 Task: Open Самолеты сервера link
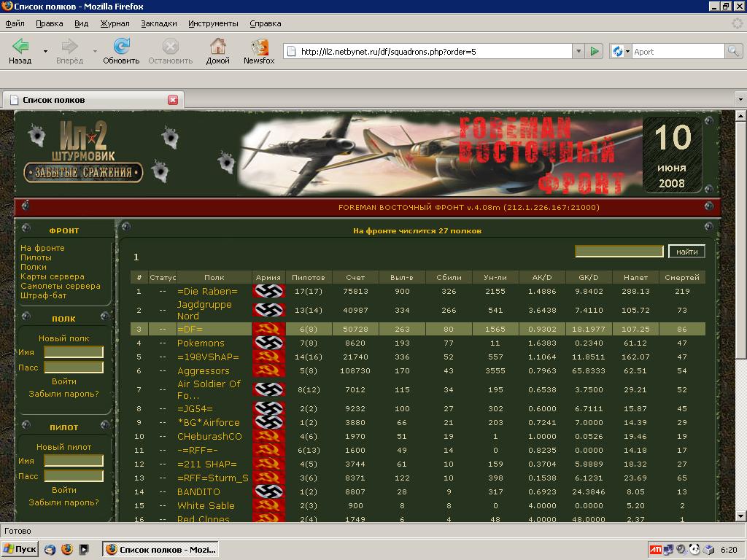[61, 286]
